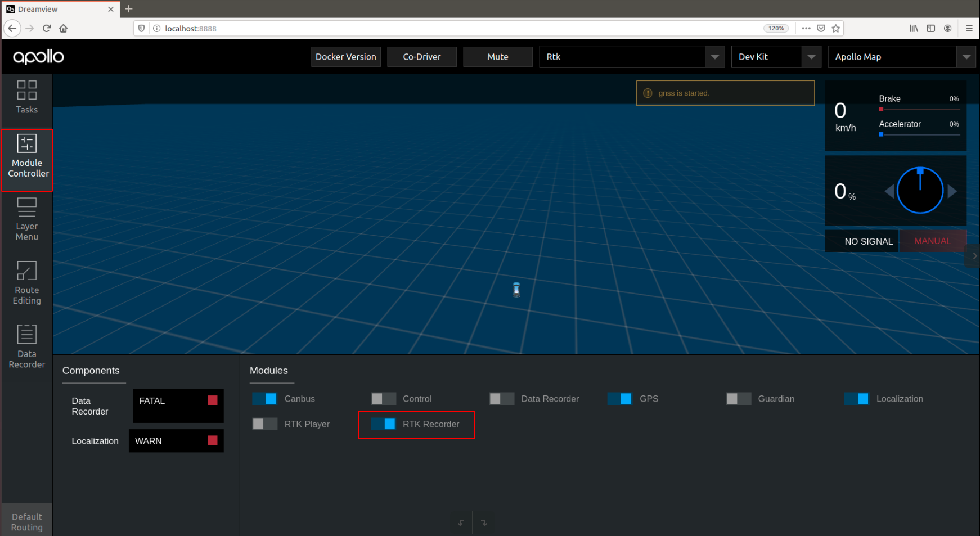Viewport: 980px width, 536px height.
Task: Bookmark this page with the star icon
Action: 836,28
